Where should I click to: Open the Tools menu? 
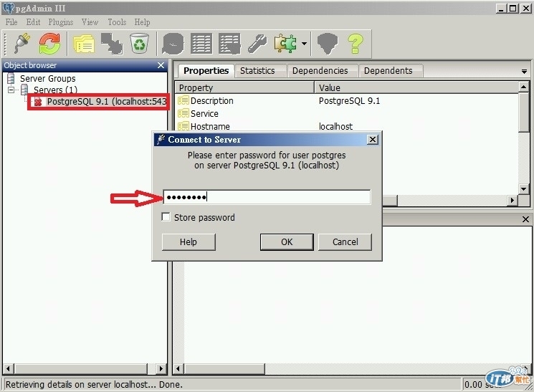117,22
